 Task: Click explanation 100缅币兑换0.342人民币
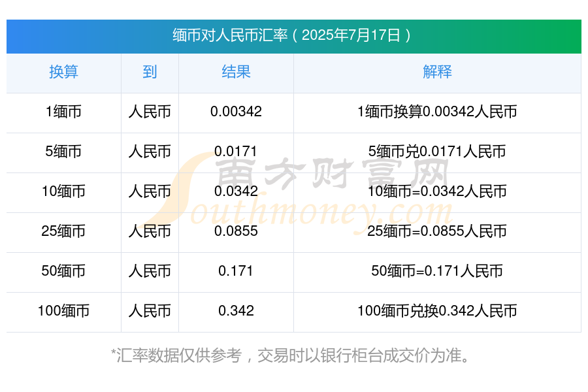(437, 310)
